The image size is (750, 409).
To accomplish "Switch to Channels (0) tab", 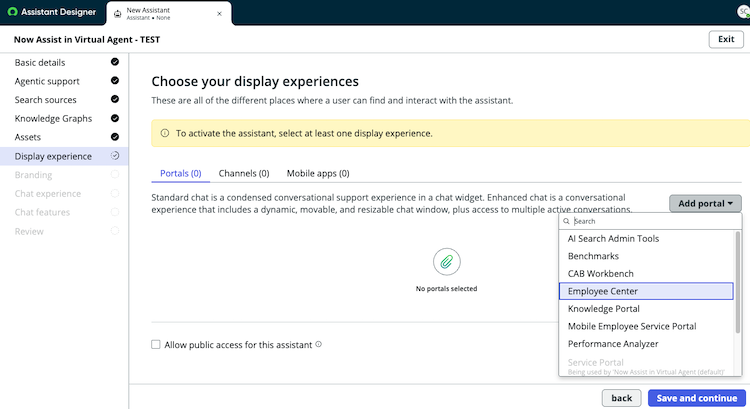I will click(x=244, y=173).
